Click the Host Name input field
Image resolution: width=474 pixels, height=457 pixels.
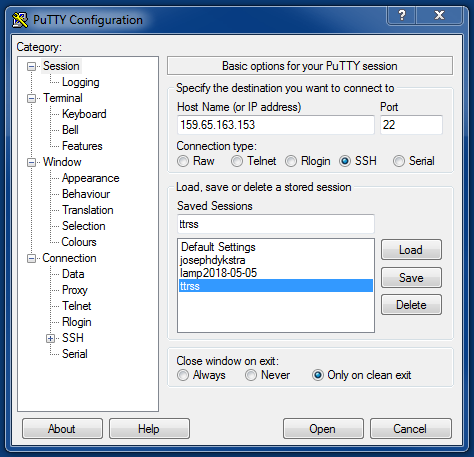[276, 125]
